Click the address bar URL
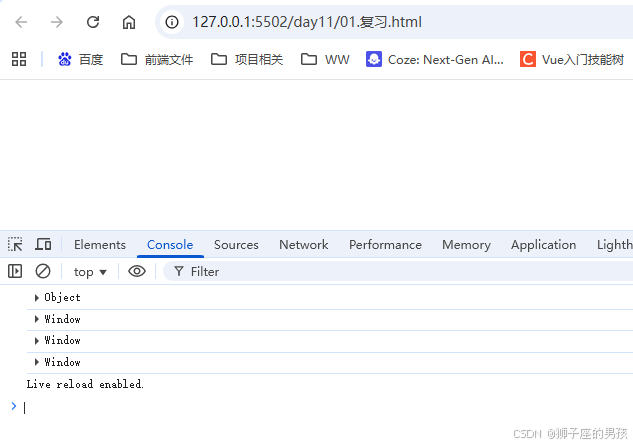This screenshot has width=633, height=445. (307, 22)
